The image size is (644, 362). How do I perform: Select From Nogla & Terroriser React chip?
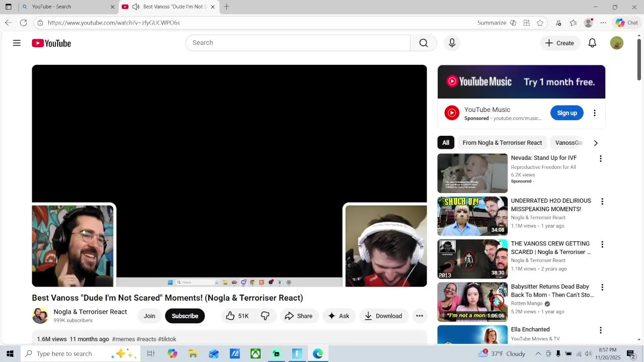pyautogui.click(x=502, y=143)
